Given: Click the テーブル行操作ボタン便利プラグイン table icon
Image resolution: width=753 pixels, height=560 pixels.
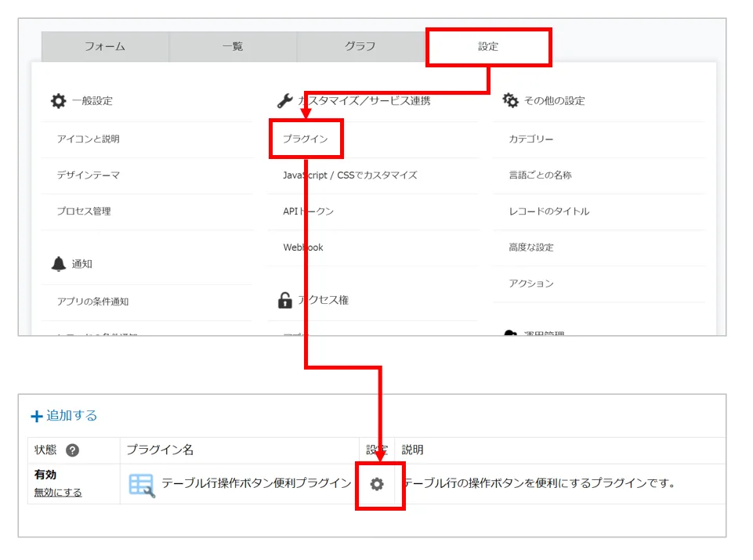Looking at the screenshot, I should coord(142,485).
